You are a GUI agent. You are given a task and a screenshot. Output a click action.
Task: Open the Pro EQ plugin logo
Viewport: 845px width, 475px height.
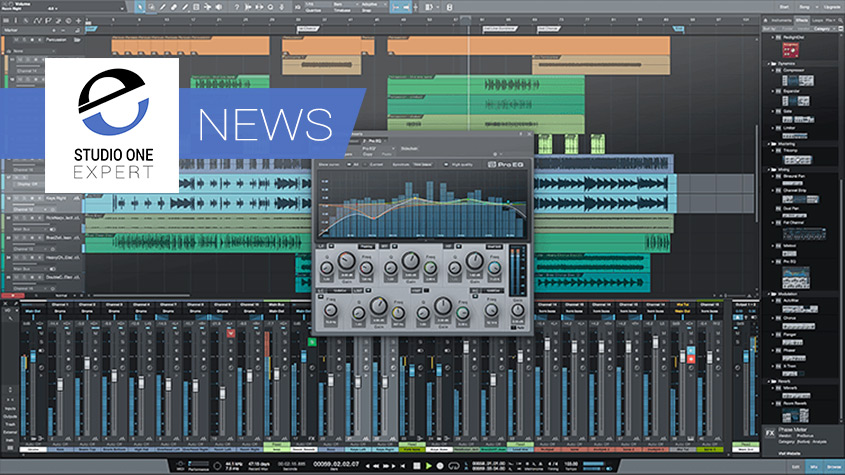point(505,164)
